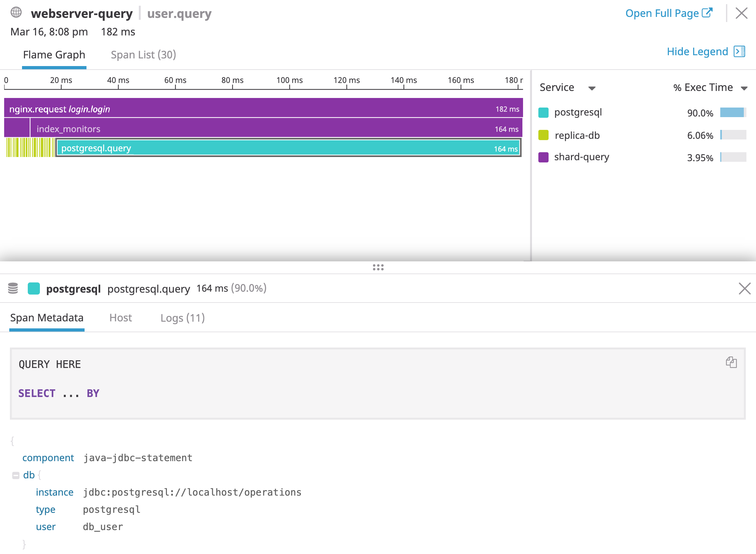The height and width of the screenshot is (554, 756).
Task: Open the % Exec Time sort dropdown
Action: (744, 88)
